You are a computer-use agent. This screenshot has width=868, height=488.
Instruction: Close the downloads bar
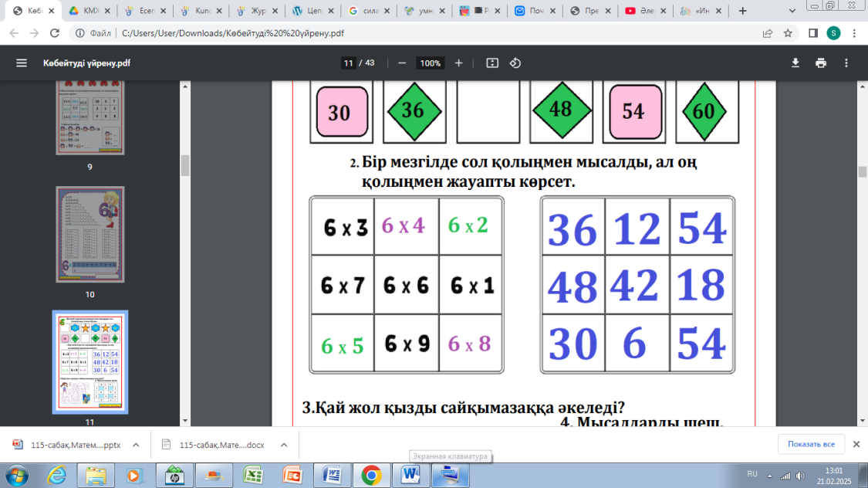[x=856, y=444]
